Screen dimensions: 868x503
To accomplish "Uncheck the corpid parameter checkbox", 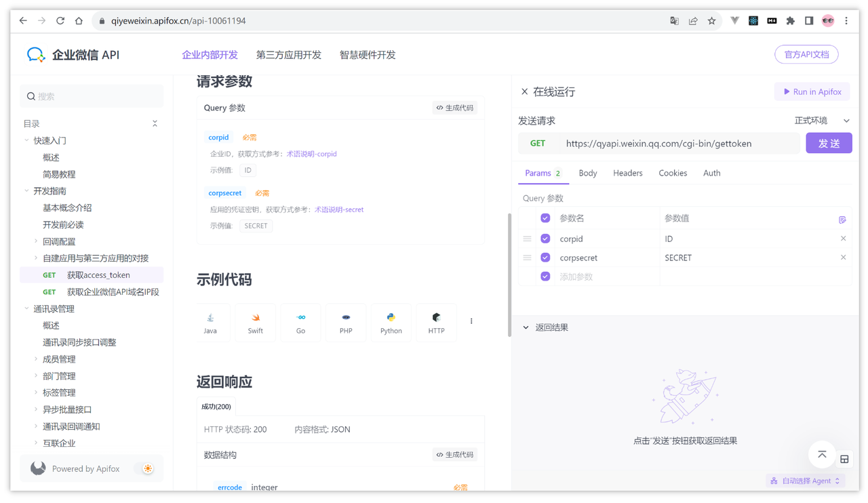I will 545,239.
